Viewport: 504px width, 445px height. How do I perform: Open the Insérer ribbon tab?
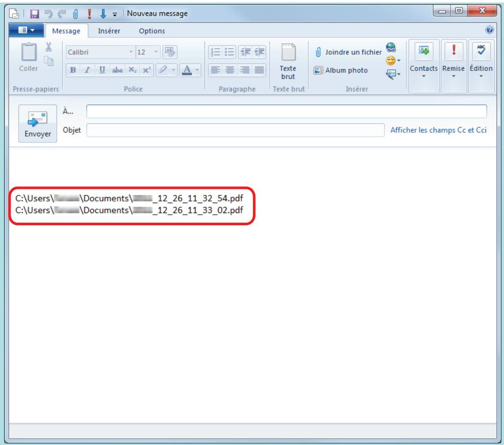point(109,31)
